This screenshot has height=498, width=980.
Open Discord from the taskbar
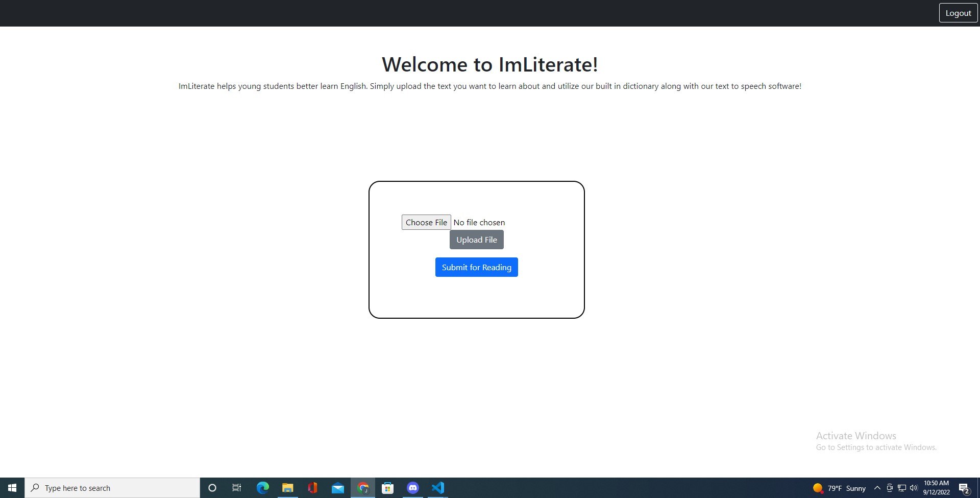pos(413,488)
